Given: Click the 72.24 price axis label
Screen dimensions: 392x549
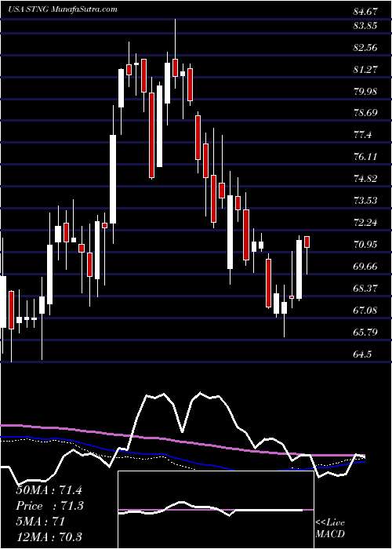Looking at the screenshot, I should (x=366, y=222).
